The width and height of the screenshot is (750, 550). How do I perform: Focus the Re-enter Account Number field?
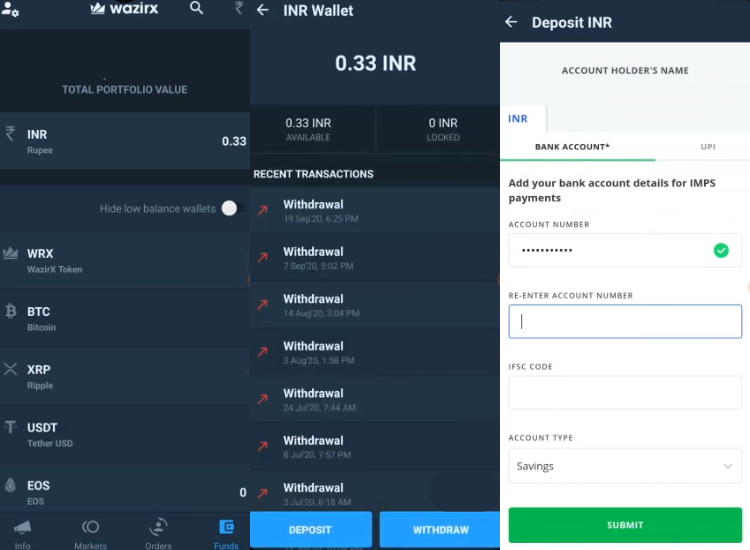coord(625,321)
